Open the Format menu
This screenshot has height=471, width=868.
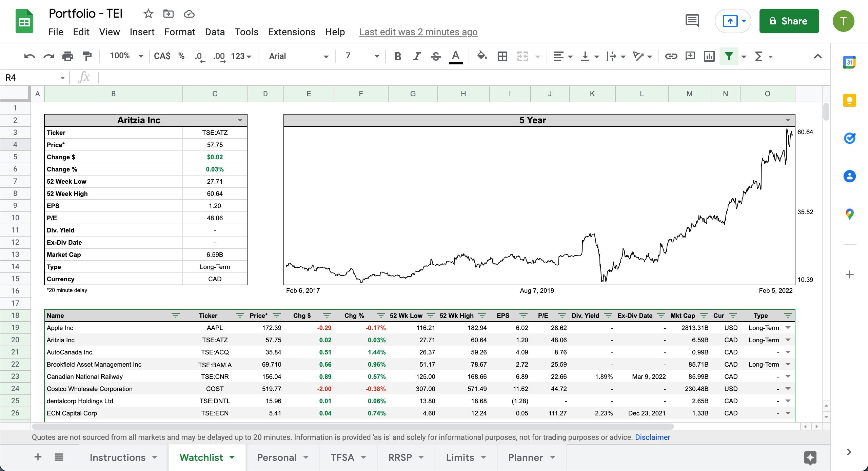[x=180, y=32]
